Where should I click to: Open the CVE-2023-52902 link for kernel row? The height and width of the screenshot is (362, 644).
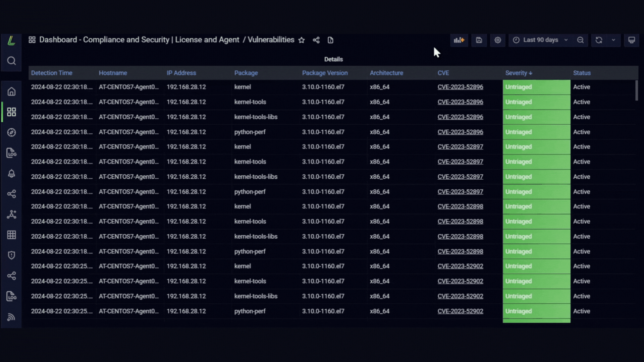pos(460,266)
